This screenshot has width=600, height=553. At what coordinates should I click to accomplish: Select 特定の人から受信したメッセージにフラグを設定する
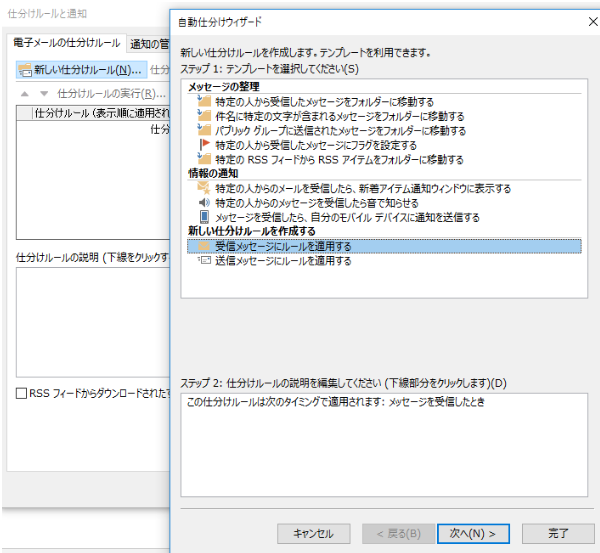(316, 145)
